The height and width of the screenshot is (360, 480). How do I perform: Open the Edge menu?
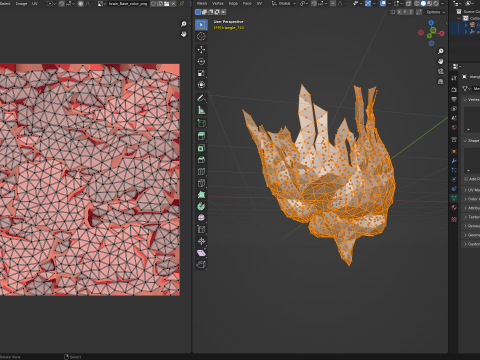233,3
